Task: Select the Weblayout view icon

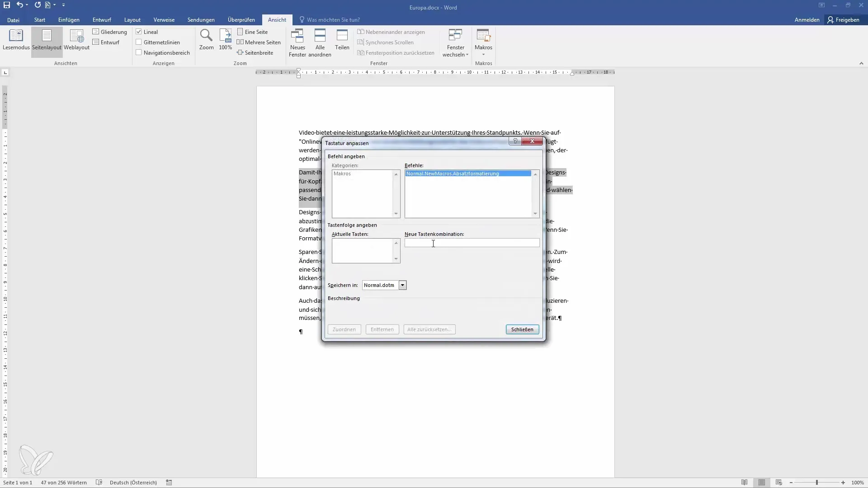Action: (x=76, y=40)
